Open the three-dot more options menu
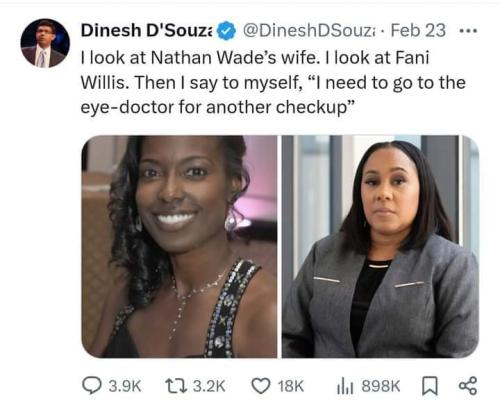 (x=468, y=31)
